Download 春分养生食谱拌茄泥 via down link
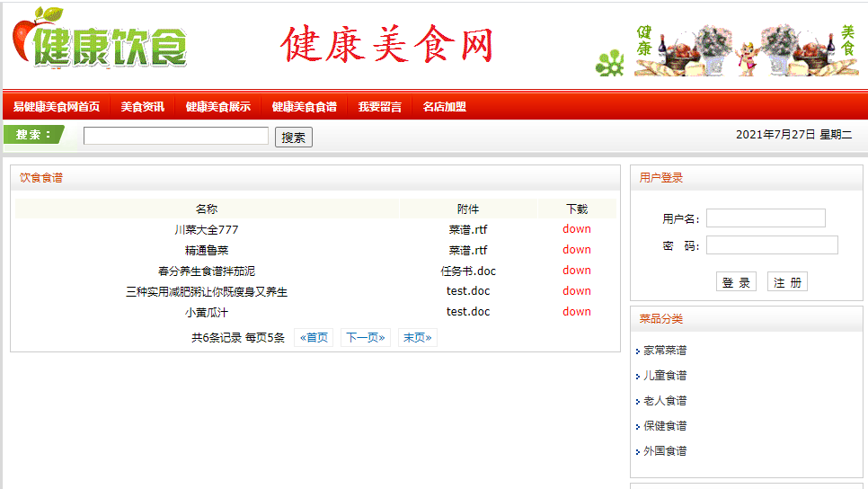Image resolution: width=868 pixels, height=489 pixels. pos(577,271)
